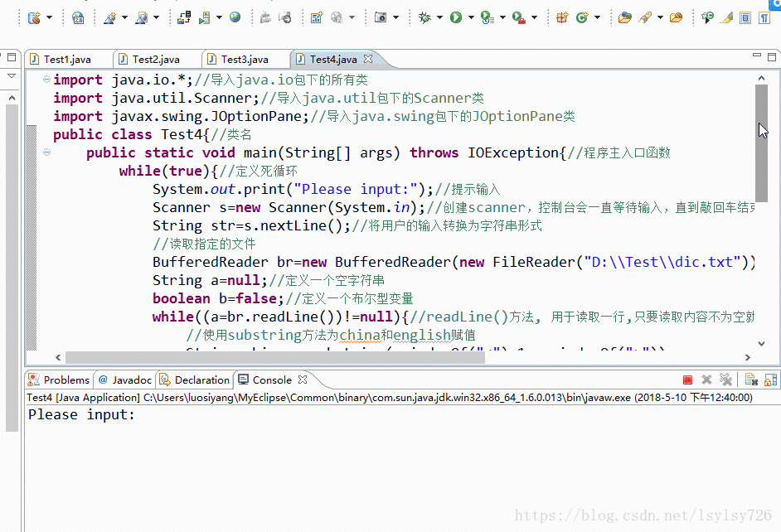The image size is (781, 532).
Task: Click the New Java Class icon
Action: pyautogui.click(x=581, y=18)
